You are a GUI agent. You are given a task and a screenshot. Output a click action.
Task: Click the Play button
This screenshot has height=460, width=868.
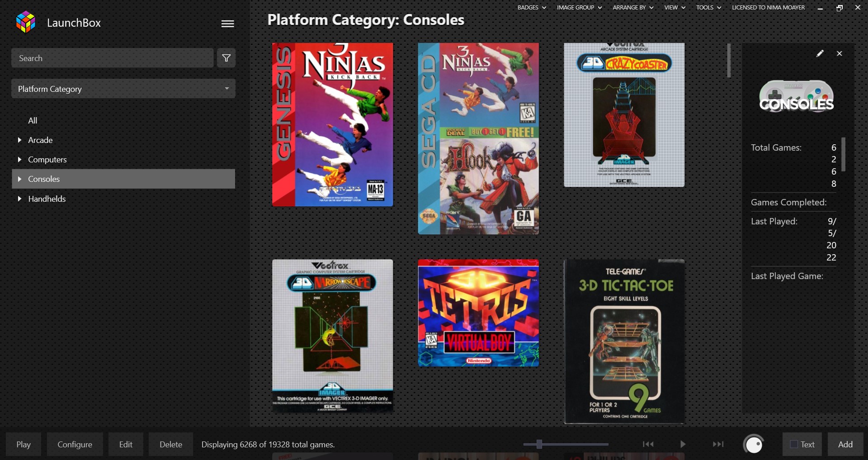click(x=24, y=444)
